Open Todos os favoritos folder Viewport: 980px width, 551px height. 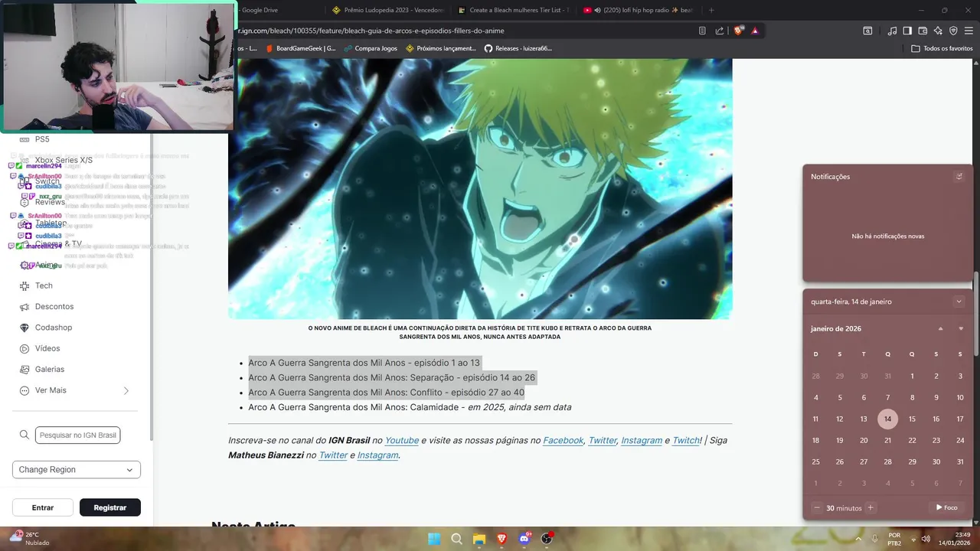click(942, 48)
